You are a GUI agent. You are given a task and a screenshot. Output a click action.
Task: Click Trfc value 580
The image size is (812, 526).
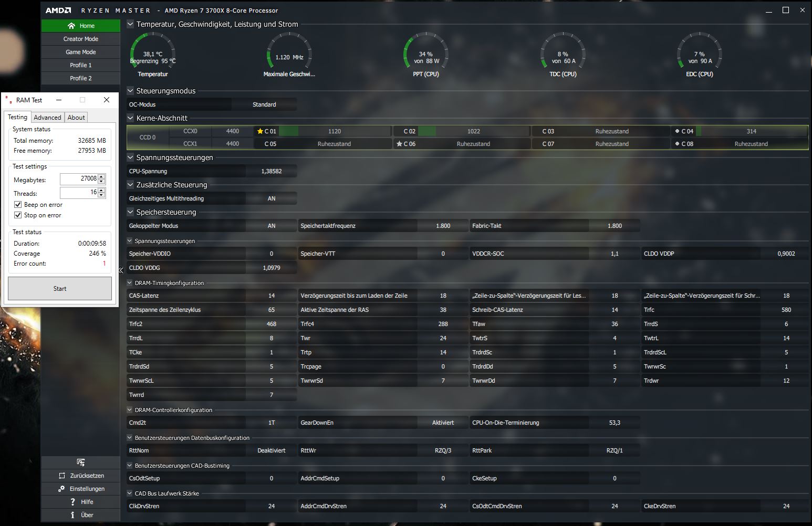[786, 310]
